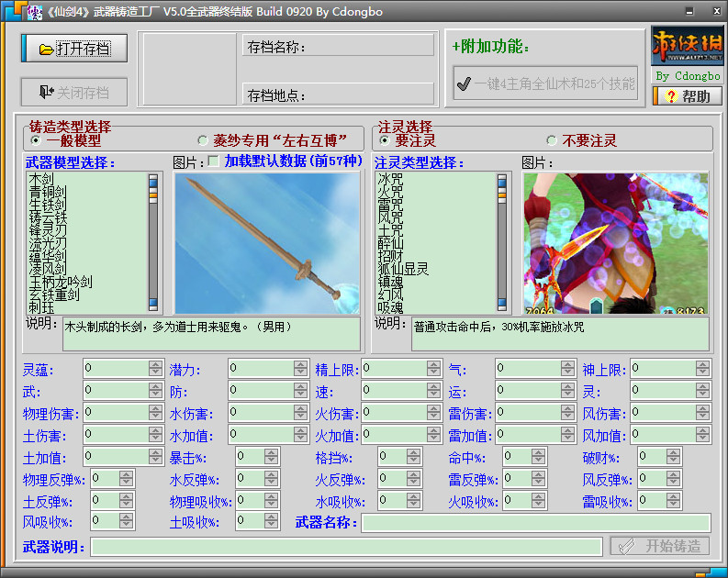
Task: Click the 潜力 spinner arrows
Action: point(301,368)
